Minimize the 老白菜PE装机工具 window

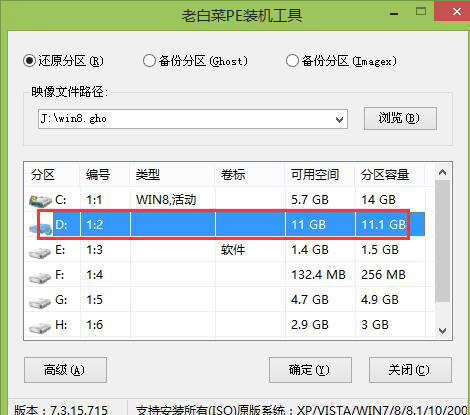click(x=394, y=14)
